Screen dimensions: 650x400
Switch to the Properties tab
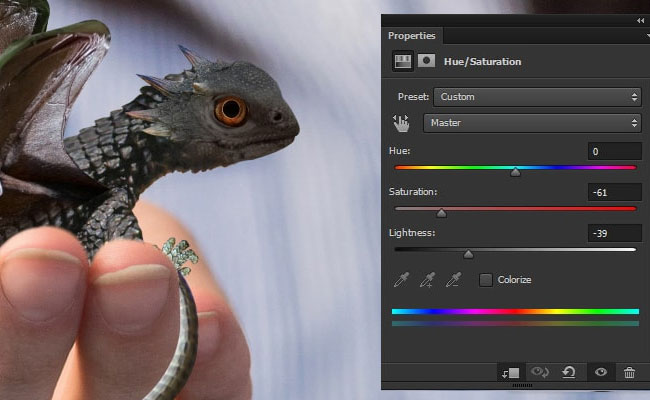point(412,36)
